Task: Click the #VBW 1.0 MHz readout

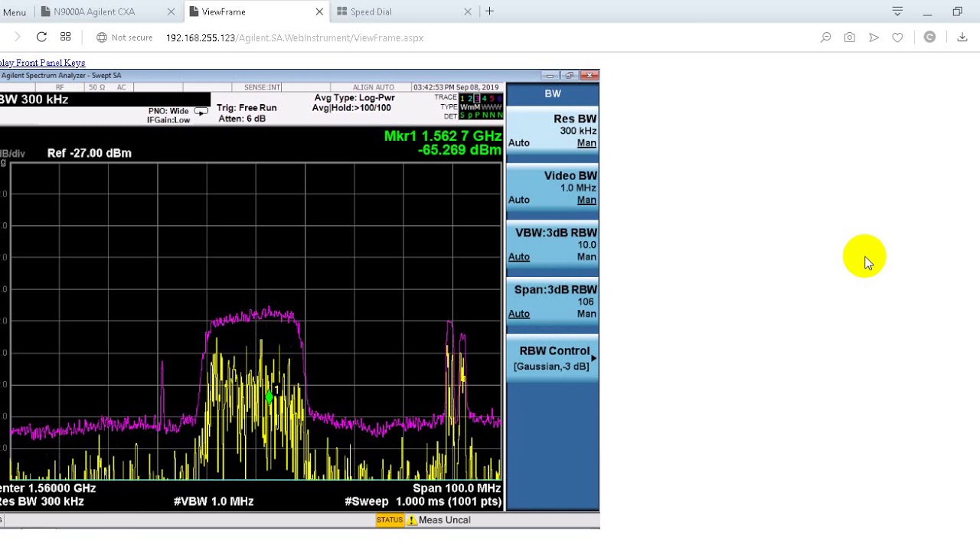Action: coord(214,501)
